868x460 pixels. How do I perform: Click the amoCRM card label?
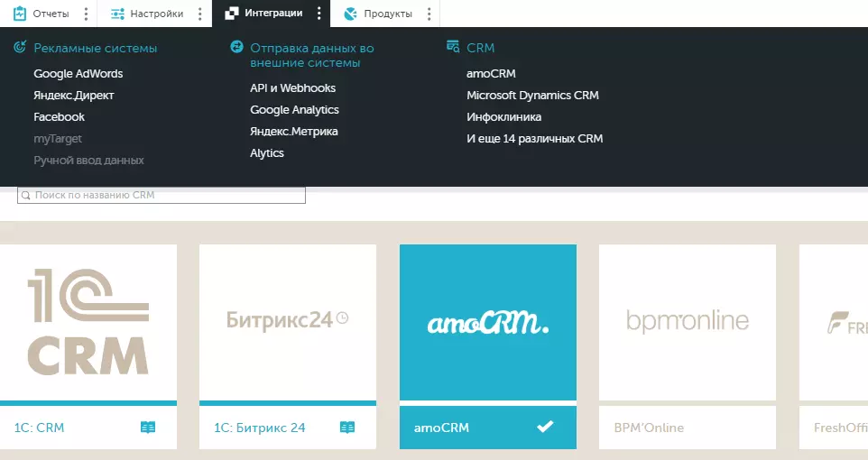coord(441,428)
